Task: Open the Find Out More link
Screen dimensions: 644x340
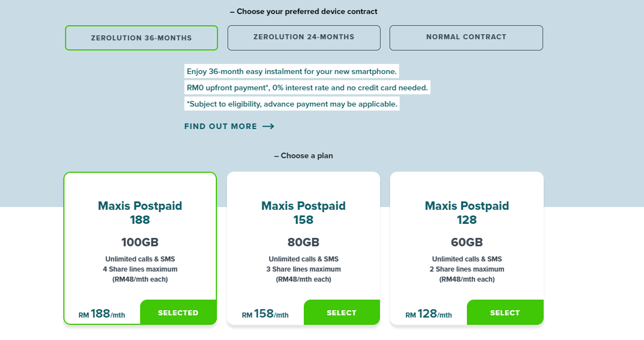Action: [x=221, y=127]
